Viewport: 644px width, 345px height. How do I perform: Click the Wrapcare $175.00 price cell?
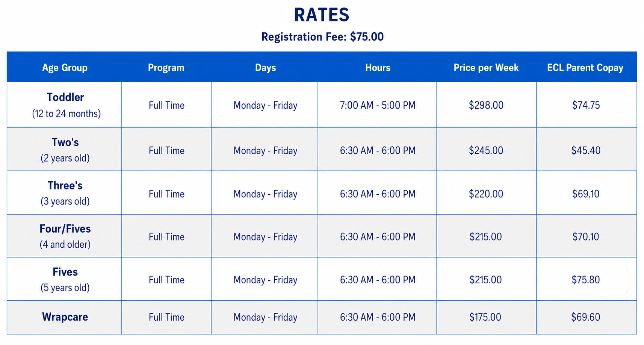coord(486,317)
